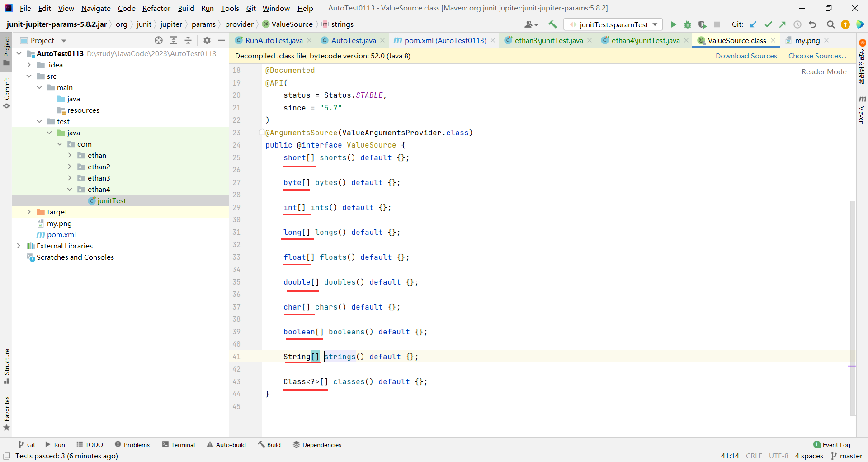The height and width of the screenshot is (462, 868).
Task: Run with coverage icon
Action: click(702, 24)
